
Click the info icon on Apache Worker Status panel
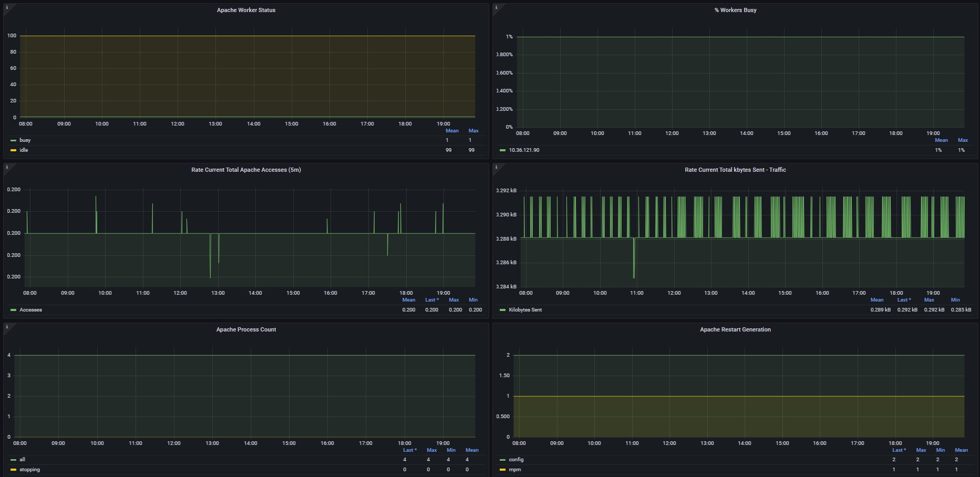pos(7,7)
